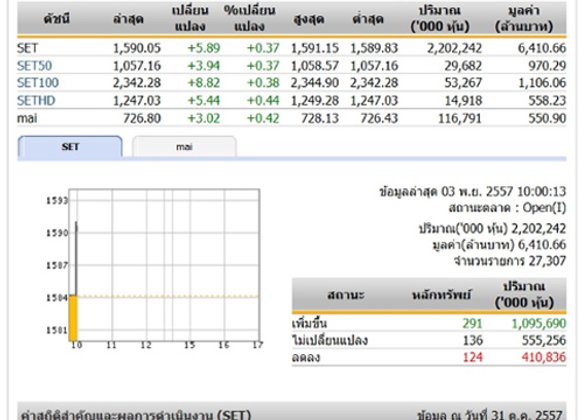583x420 pixels.
Task: Select SET100 high value 2,344.90
Action: click(x=315, y=83)
